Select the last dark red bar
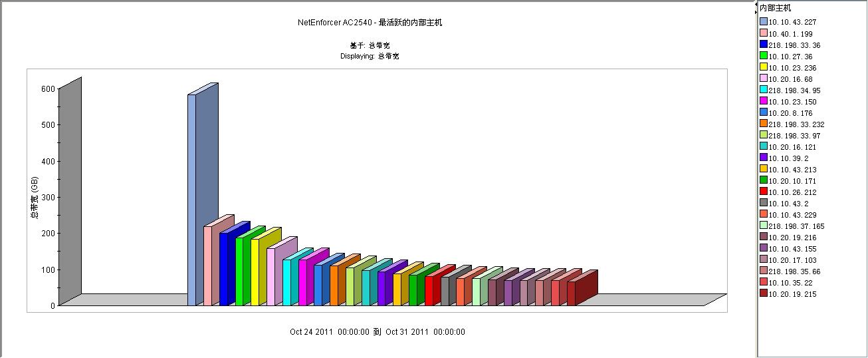 pyautogui.click(x=572, y=293)
